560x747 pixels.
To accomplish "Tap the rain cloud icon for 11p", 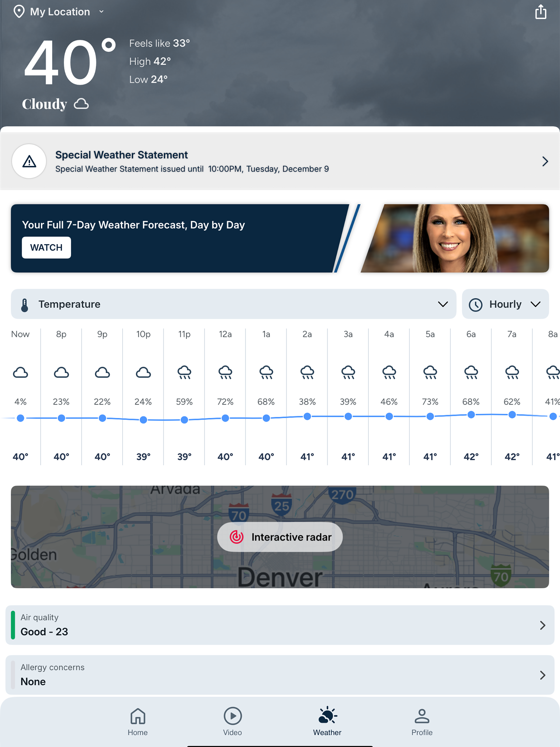I will pyautogui.click(x=184, y=372).
